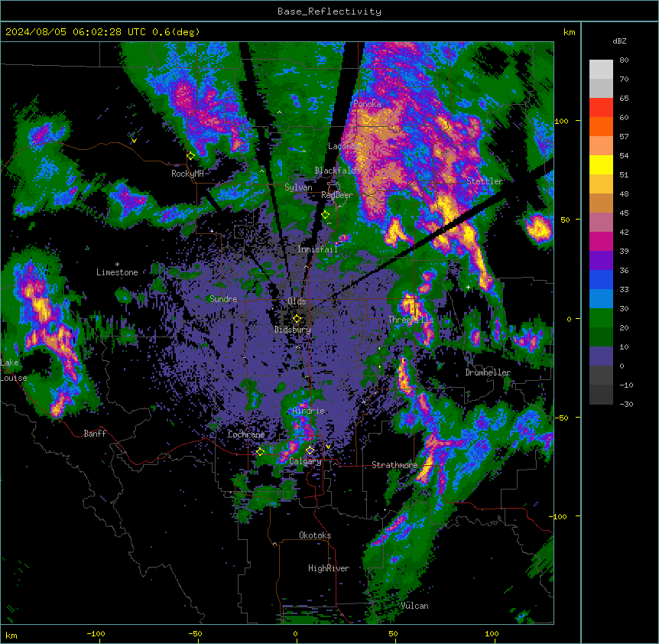Click the yellow diamond marker above RockyMH
Viewport: 659px width, 644px height.
click(x=191, y=156)
